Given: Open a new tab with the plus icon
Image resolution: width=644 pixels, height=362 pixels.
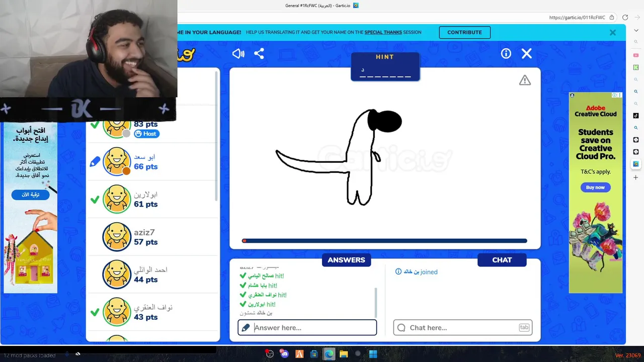Looking at the screenshot, I should 636,177.
